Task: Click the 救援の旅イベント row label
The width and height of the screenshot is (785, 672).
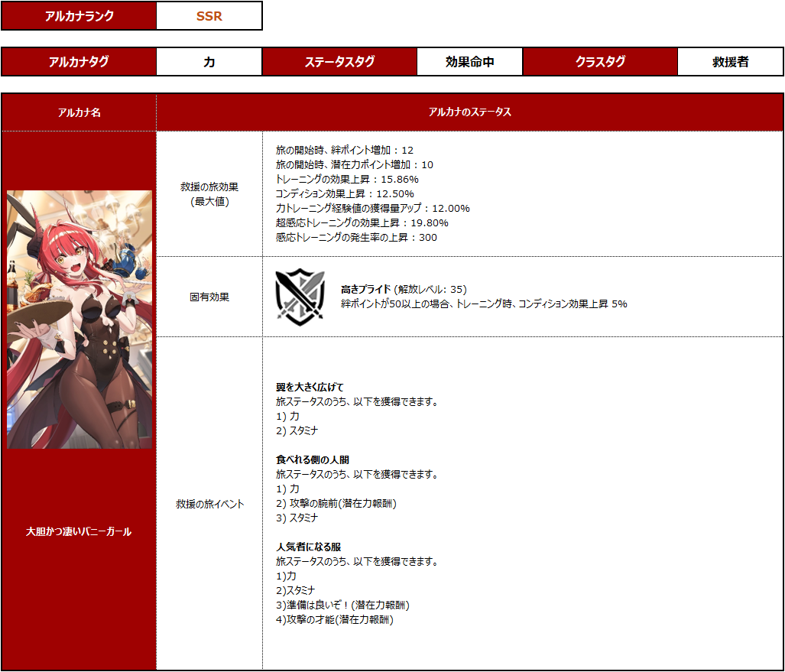Action: (x=209, y=505)
